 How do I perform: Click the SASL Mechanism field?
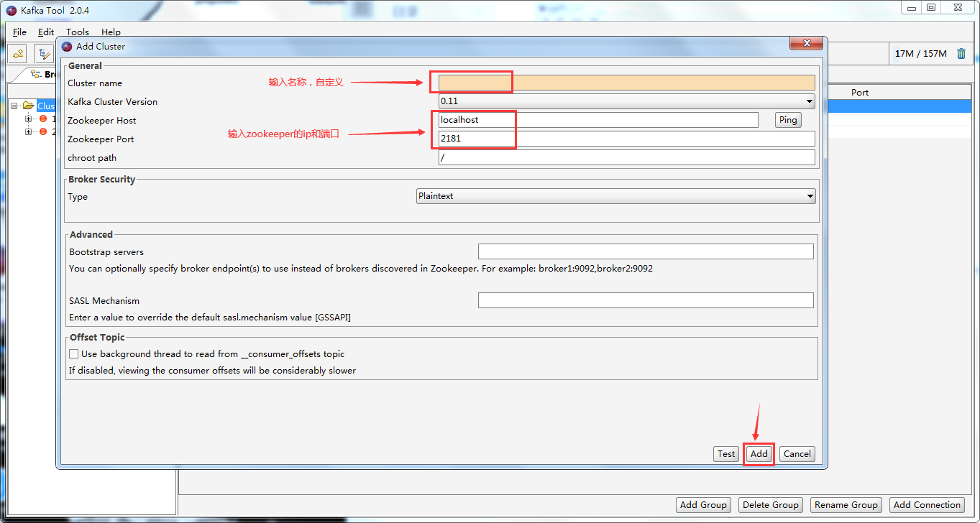coord(646,300)
